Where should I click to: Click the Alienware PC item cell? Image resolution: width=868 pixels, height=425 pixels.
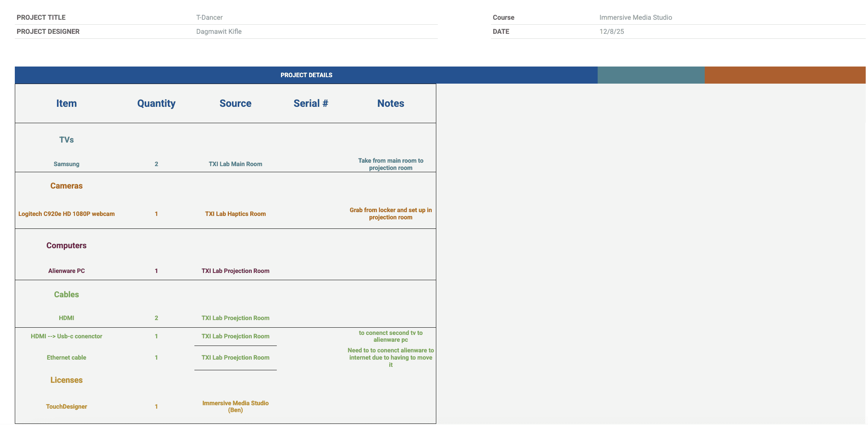(x=66, y=271)
